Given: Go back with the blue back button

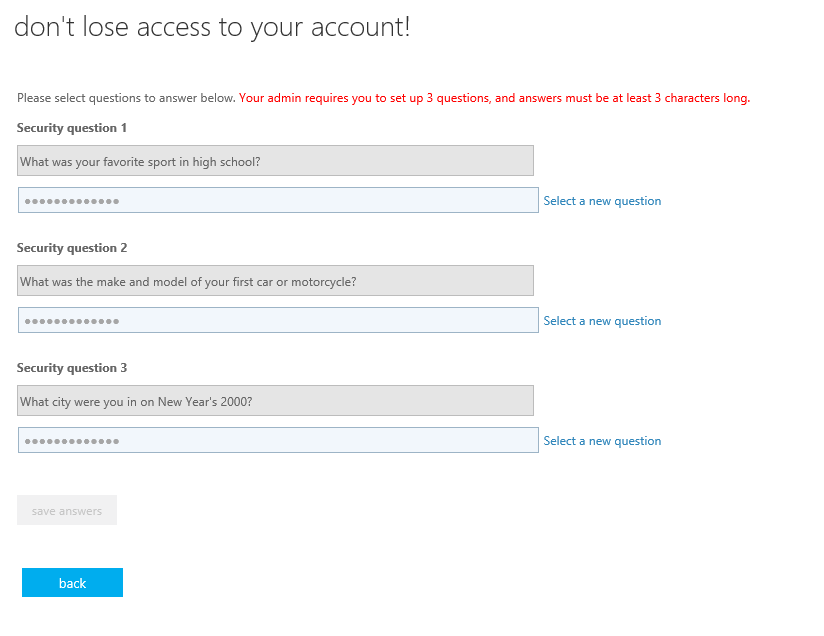Looking at the screenshot, I should [73, 582].
